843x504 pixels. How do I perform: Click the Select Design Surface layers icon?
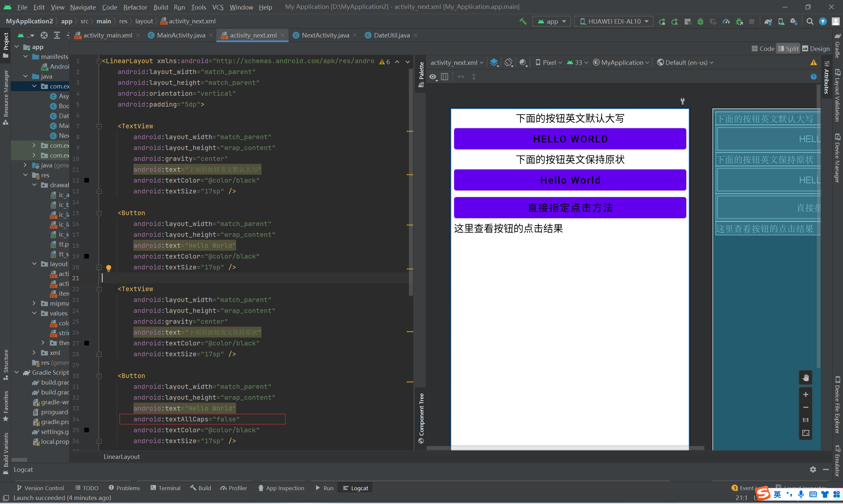494,63
